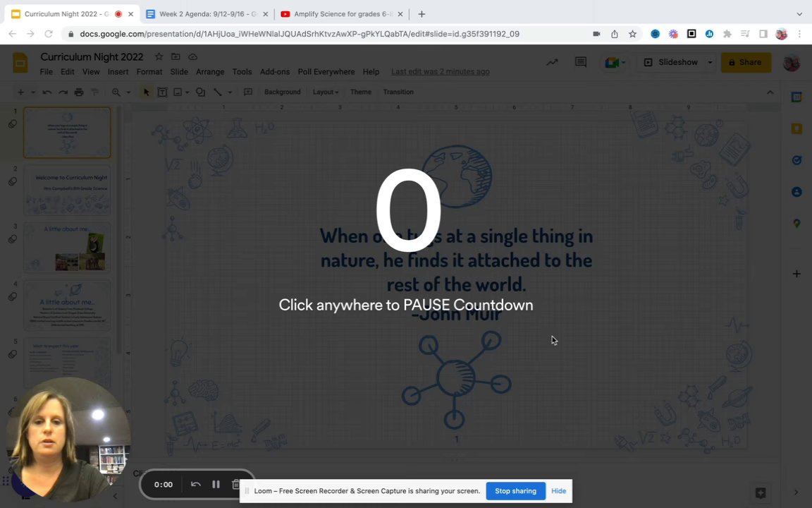The height and width of the screenshot is (508, 812).
Task: Select the paint format roller icon
Action: point(94,92)
